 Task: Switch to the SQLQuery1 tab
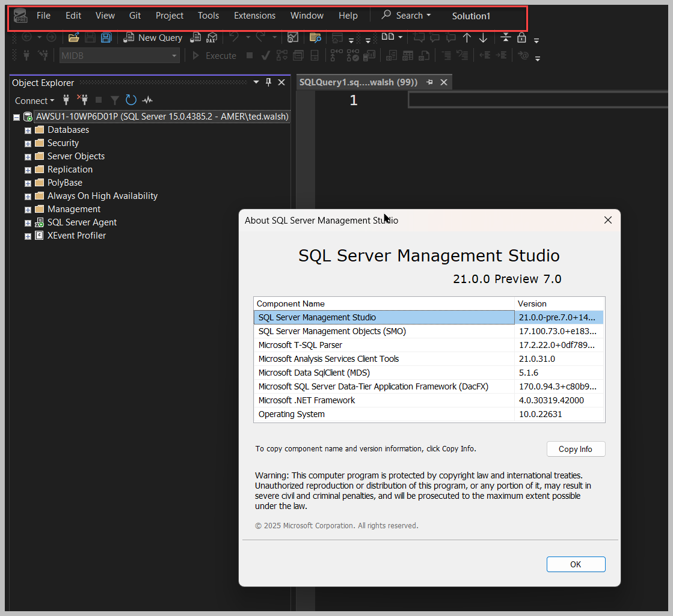tap(358, 82)
